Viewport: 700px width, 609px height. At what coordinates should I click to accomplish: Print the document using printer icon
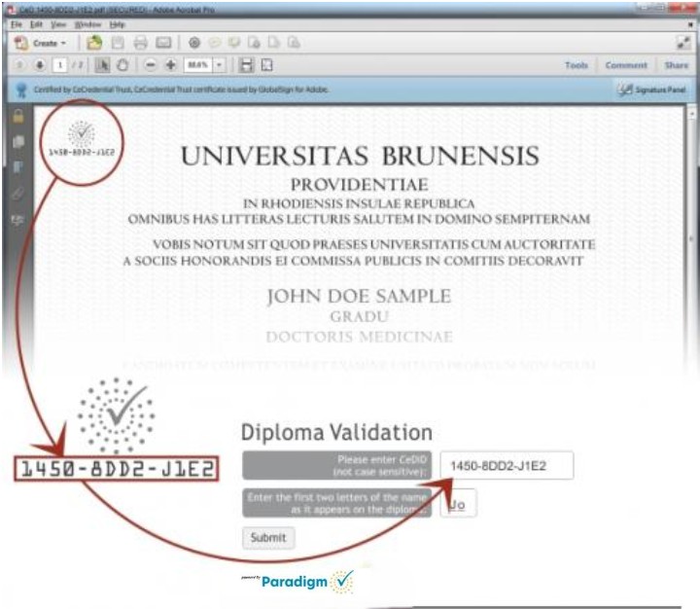141,43
